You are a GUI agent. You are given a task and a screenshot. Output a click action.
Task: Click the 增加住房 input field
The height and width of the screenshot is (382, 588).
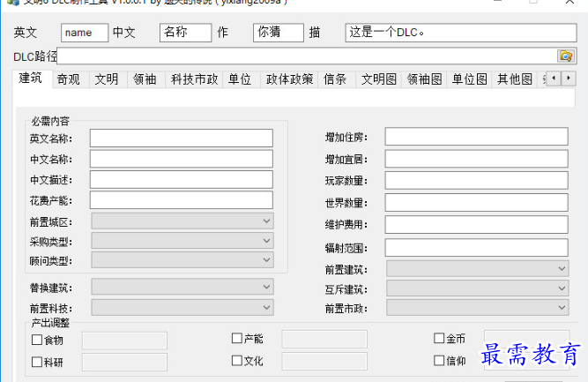coord(477,137)
